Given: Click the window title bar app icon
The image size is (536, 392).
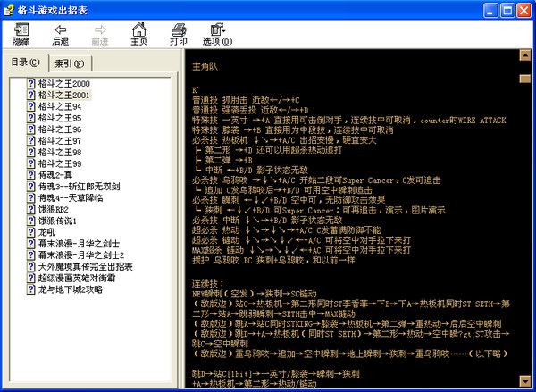Looking at the screenshot, I should 9,10.
